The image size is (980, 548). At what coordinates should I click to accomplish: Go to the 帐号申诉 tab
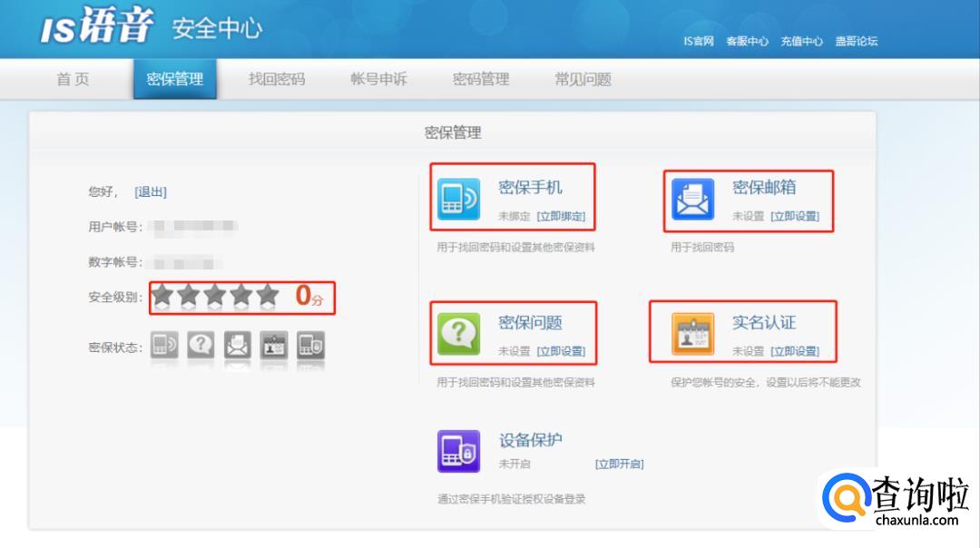(378, 80)
